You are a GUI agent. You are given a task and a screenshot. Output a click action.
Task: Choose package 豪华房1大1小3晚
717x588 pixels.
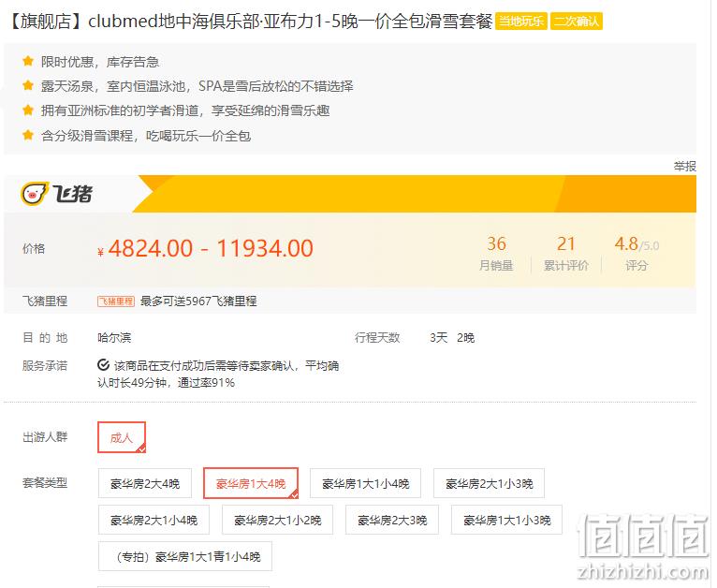[x=506, y=520]
